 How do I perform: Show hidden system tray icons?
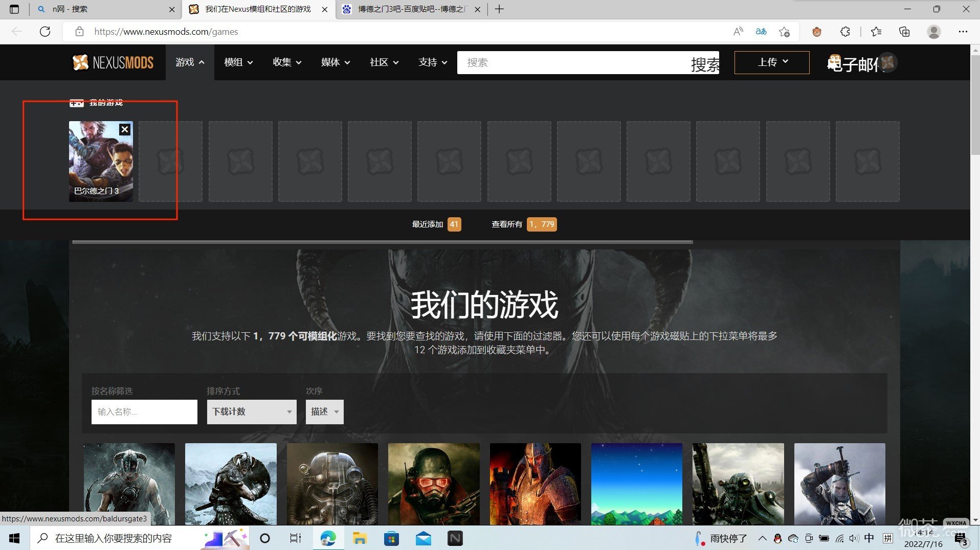(762, 538)
